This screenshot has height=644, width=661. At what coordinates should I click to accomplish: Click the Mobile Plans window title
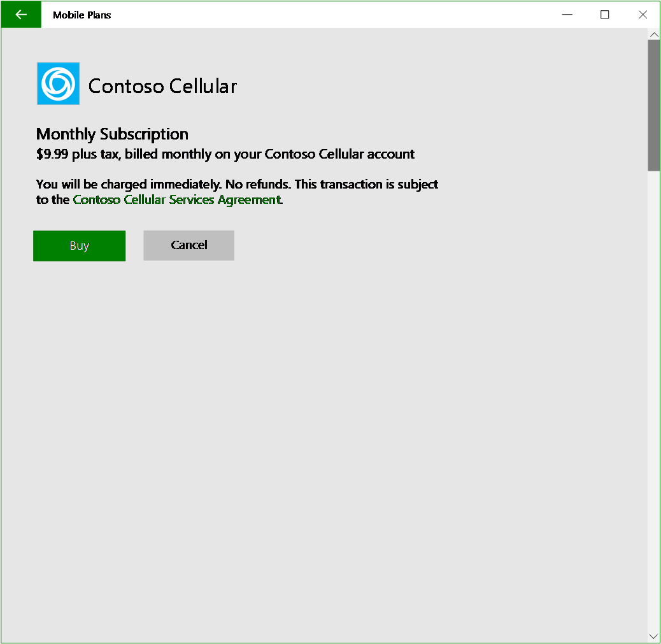[82, 15]
